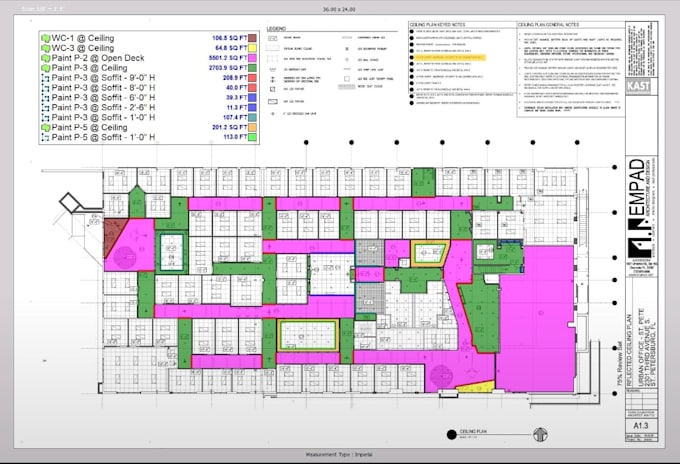Click the yellow highlighted keyed note
This screenshot has height=464, width=680.
(450, 58)
